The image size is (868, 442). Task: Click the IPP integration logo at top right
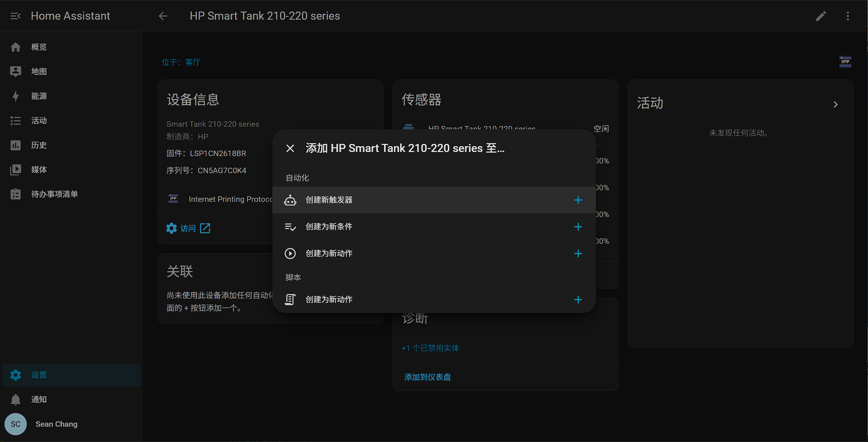845,62
